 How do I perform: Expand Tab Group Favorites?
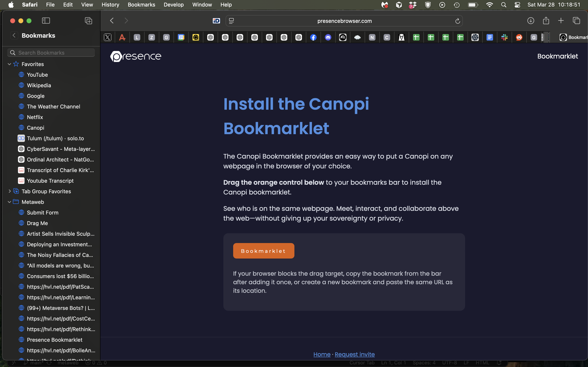pos(10,191)
